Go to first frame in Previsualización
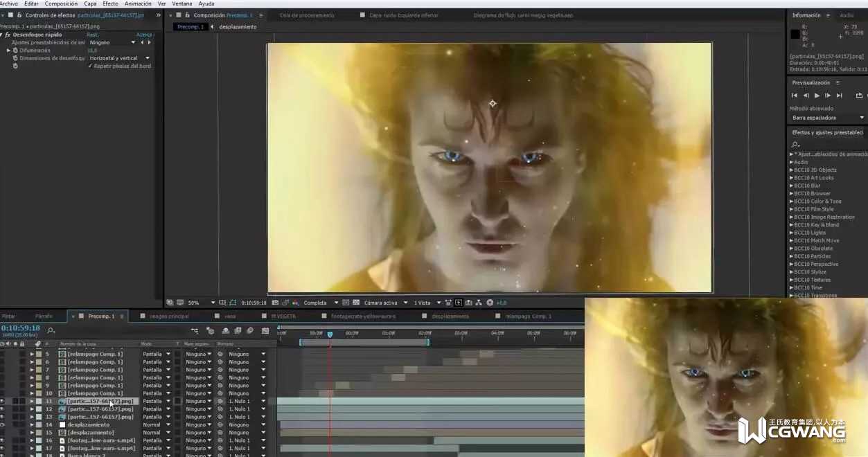 [795, 96]
